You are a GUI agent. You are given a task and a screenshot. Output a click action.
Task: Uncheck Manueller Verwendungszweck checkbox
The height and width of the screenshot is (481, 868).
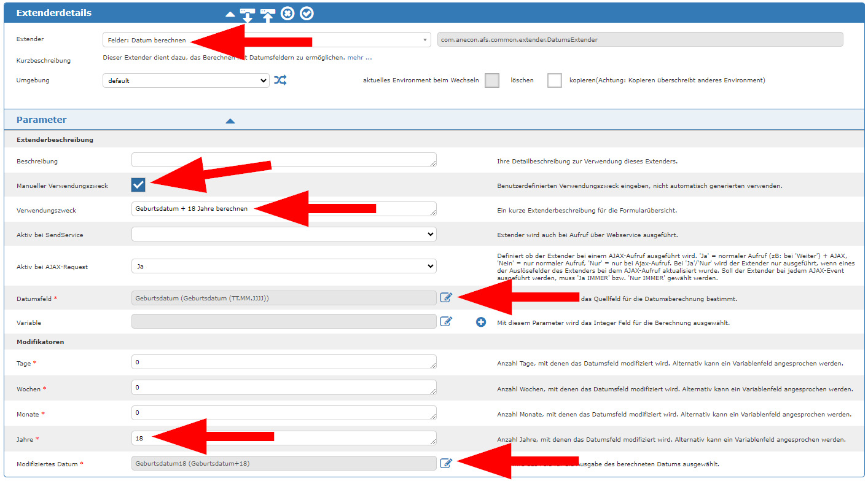[x=138, y=184]
